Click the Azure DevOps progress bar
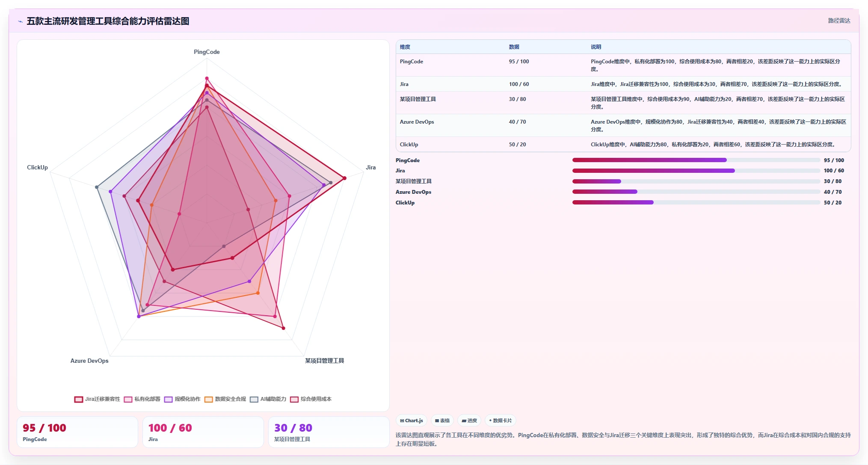868x465 pixels. pos(696,192)
